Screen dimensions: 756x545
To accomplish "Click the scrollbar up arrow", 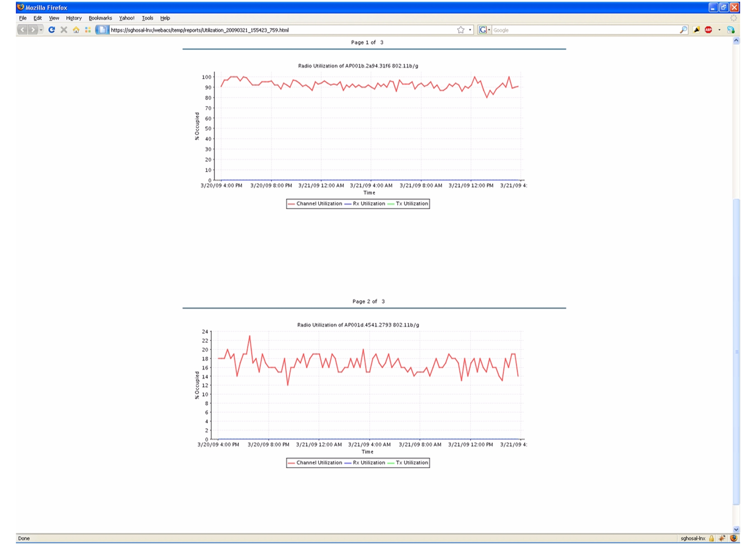I will [x=736, y=41].
